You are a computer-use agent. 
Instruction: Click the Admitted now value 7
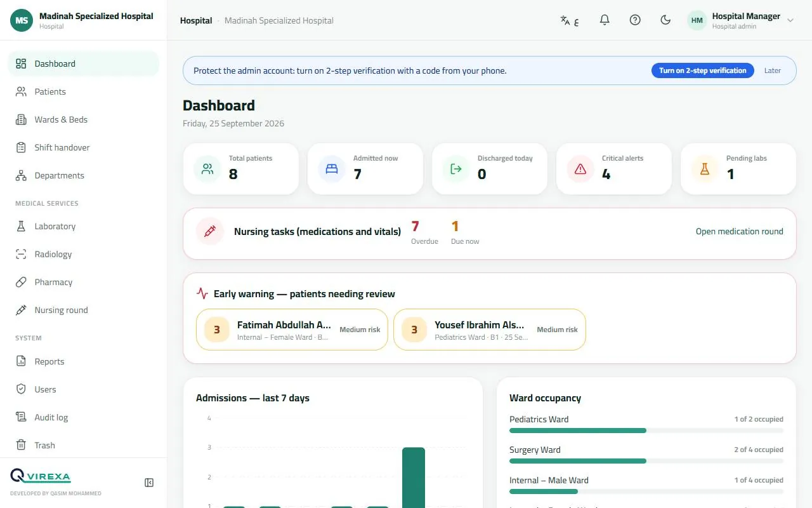click(x=357, y=174)
